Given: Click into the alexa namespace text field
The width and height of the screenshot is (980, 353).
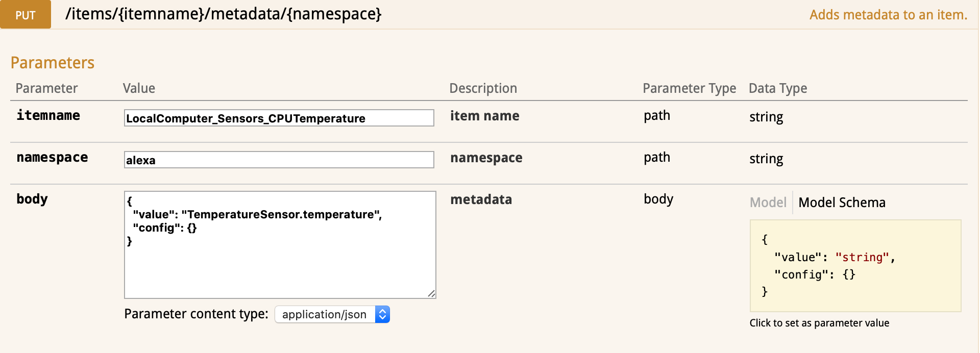Looking at the screenshot, I should (279, 160).
